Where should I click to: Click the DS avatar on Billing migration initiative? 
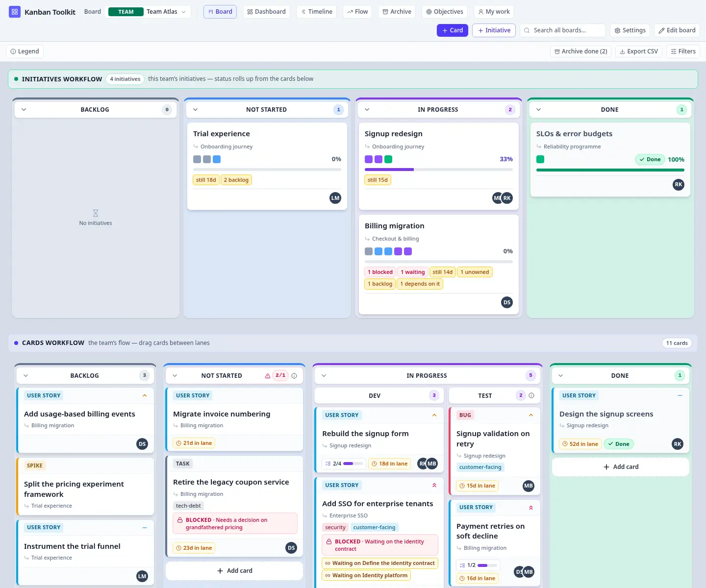tap(507, 302)
